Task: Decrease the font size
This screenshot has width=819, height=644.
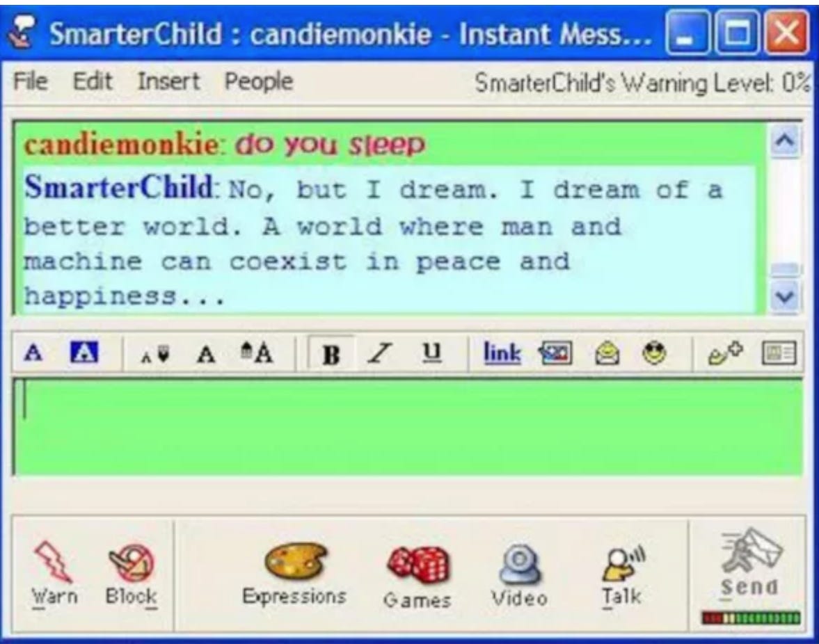Action: click(x=155, y=354)
